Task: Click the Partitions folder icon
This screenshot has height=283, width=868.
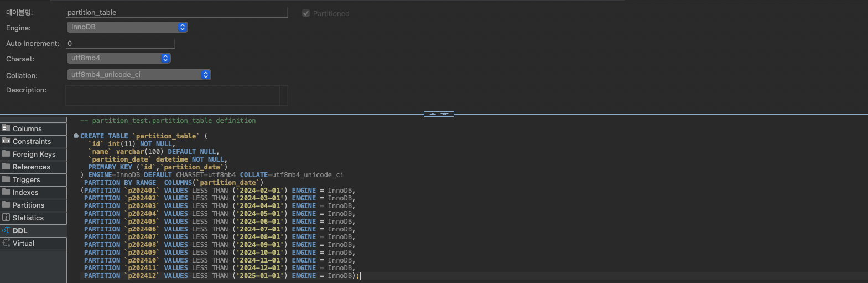Action: [x=6, y=204]
